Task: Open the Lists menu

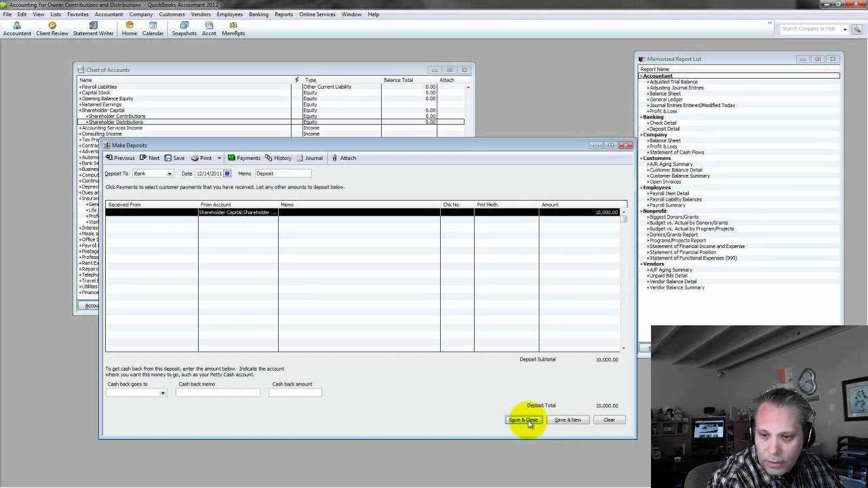Action: tap(56, 14)
